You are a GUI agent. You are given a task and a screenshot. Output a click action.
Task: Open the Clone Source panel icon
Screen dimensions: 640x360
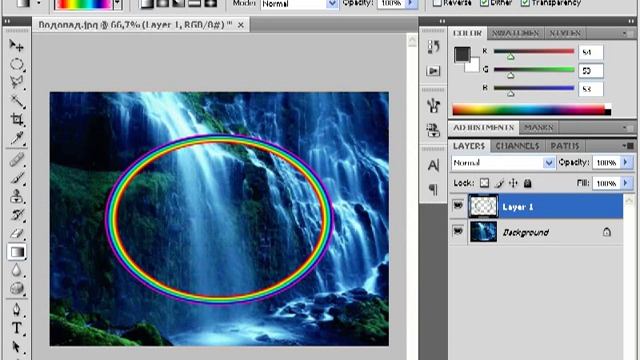click(433, 130)
